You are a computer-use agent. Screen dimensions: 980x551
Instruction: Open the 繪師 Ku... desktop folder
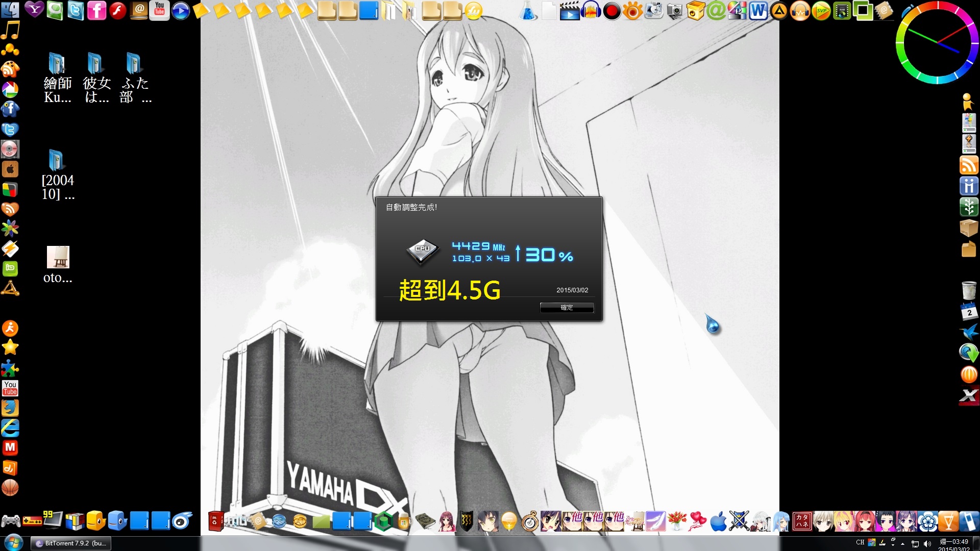click(57, 78)
